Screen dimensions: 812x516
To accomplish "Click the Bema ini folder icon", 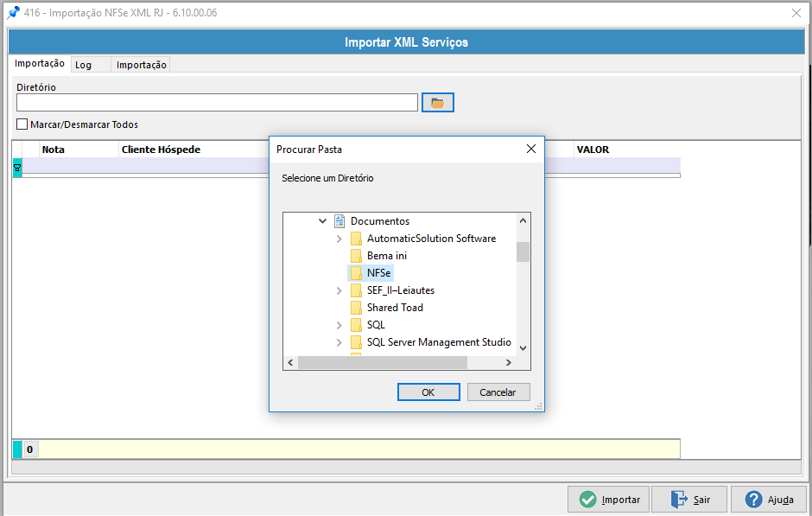I will 356,256.
